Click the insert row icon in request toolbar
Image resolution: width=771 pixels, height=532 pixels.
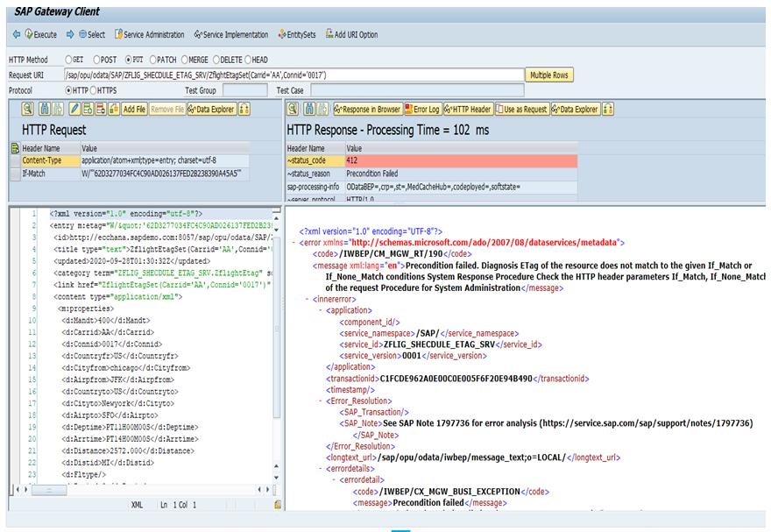(x=88, y=110)
